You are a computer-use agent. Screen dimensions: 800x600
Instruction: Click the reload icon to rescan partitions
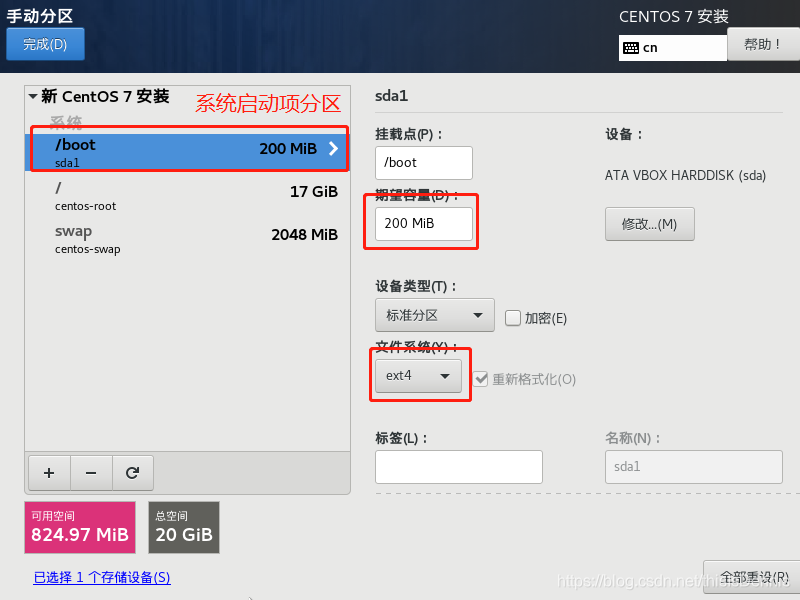pyautogui.click(x=133, y=473)
